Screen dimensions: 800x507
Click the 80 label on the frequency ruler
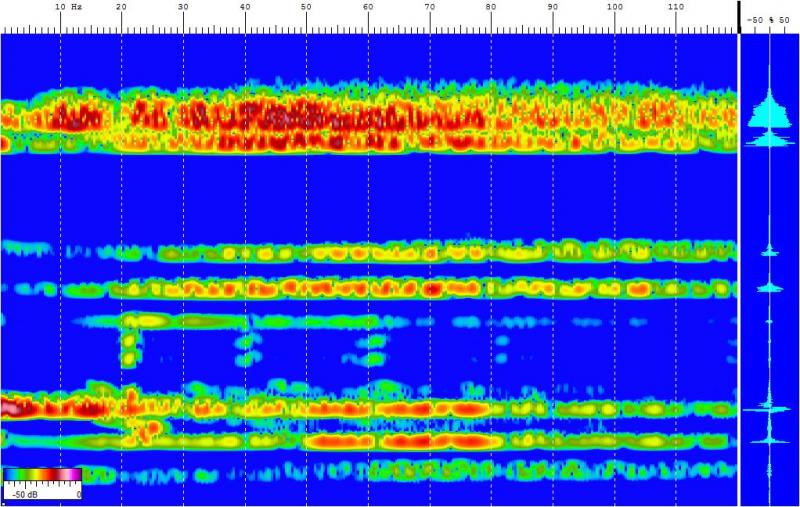[x=491, y=7]
